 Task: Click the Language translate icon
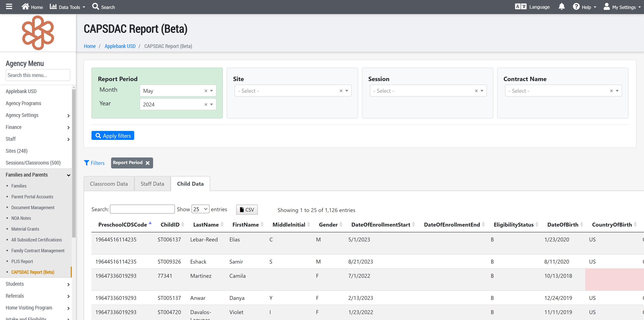click(x=521, y=7)
